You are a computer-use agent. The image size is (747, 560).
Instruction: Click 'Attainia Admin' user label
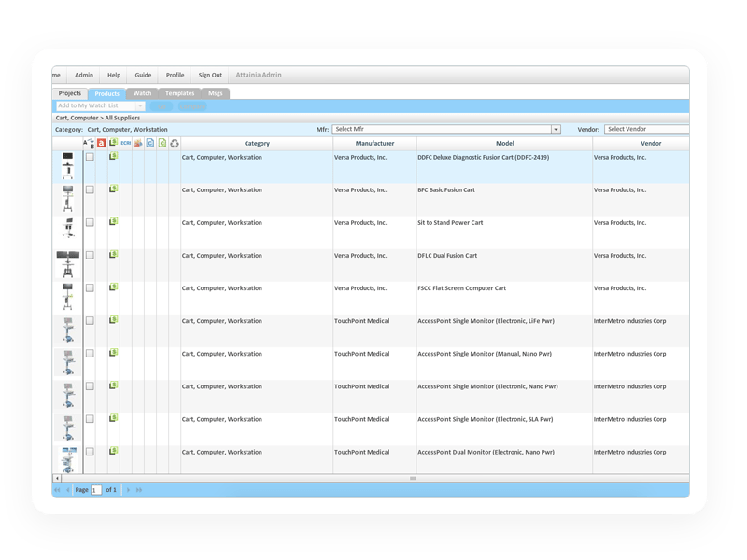tap(259, 76)
